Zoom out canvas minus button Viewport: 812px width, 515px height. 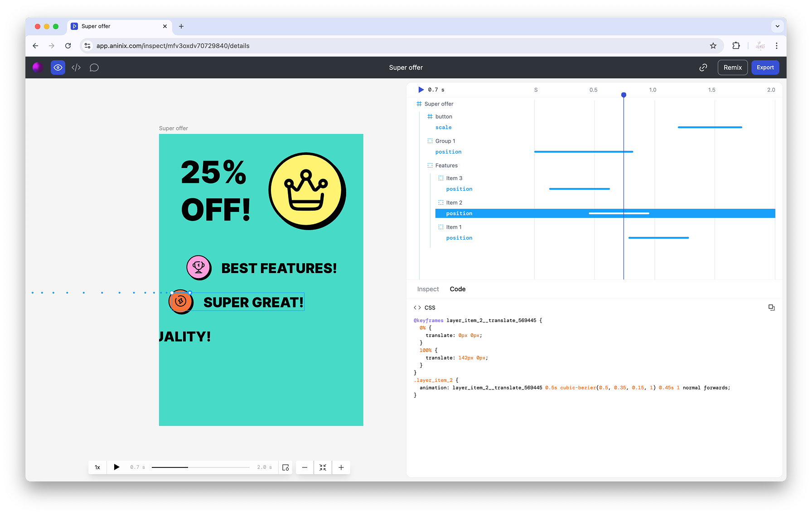coord(304,467)
